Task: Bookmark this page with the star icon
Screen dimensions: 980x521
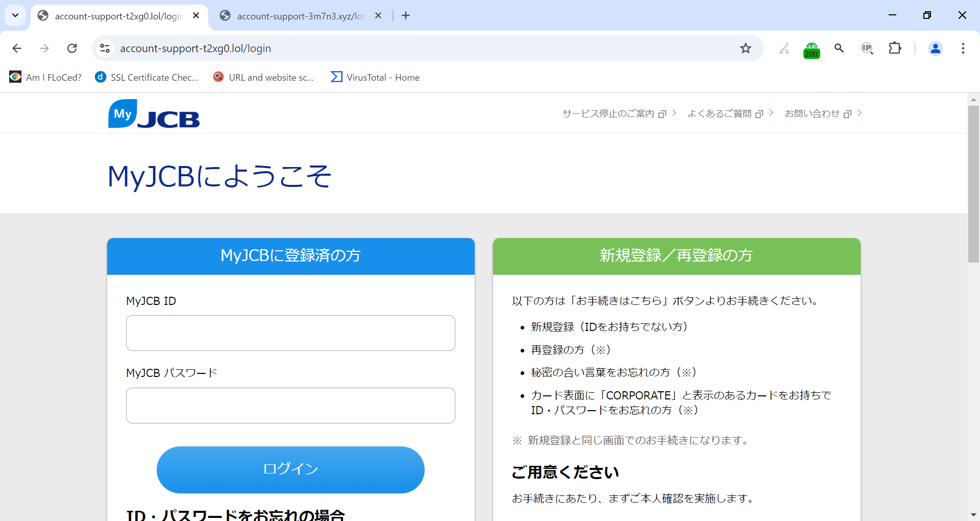Action: coord(746,48)
